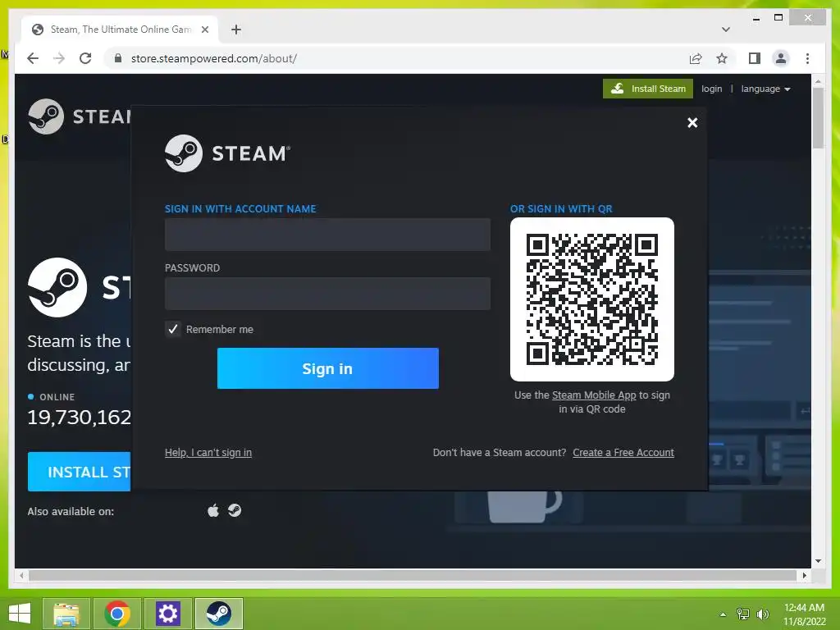Open Steam from the taskbar
Screen dimensions: 840x630
pyautogui.click(x=218, y=613)
